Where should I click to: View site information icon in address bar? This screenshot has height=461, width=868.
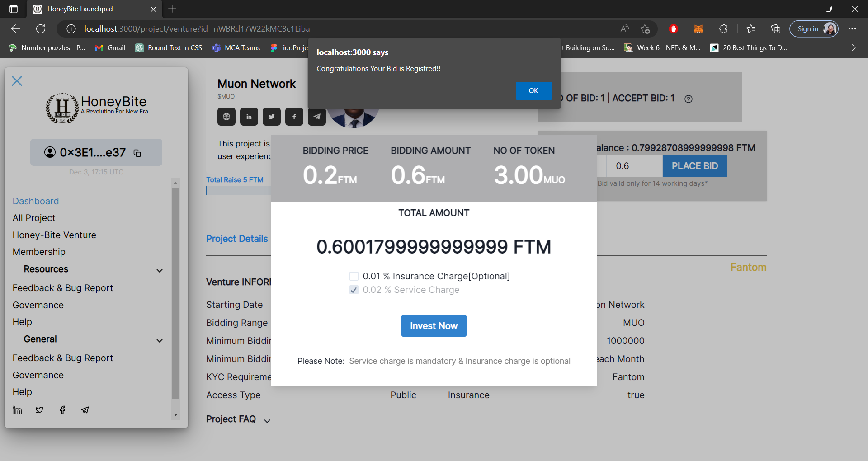pyautogui.click(x=71, y=29)
